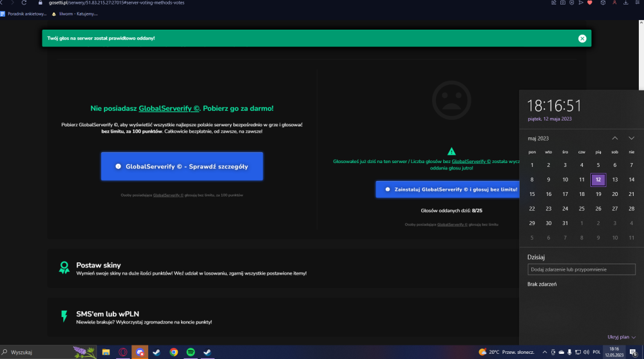Click the send flow arrow icon
Screen dimensions: 644x359
(581, 3)
